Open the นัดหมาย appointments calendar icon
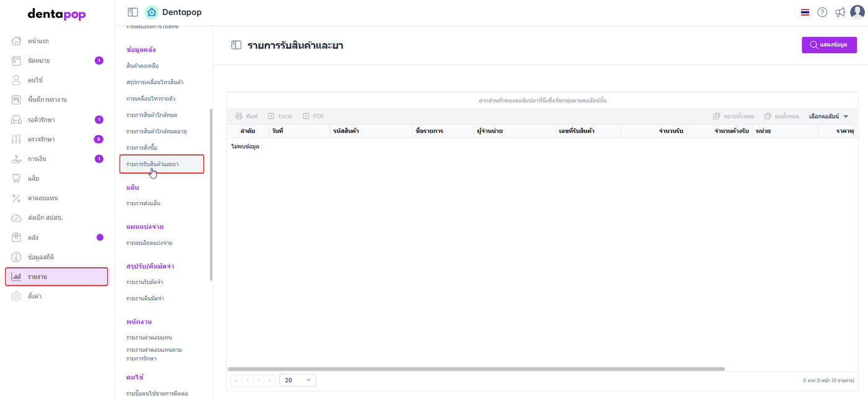 17,61
